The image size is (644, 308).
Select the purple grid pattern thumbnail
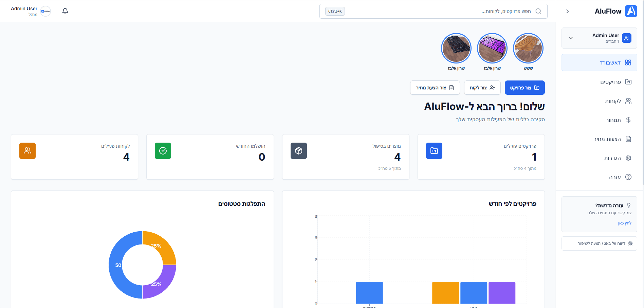click(x=492, y=48)
